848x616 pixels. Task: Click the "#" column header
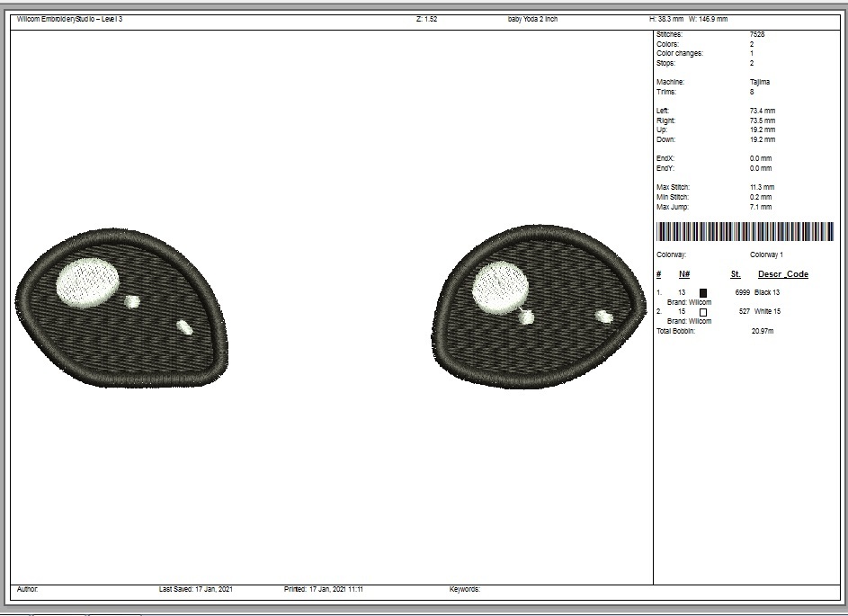[x=659, y=274]
